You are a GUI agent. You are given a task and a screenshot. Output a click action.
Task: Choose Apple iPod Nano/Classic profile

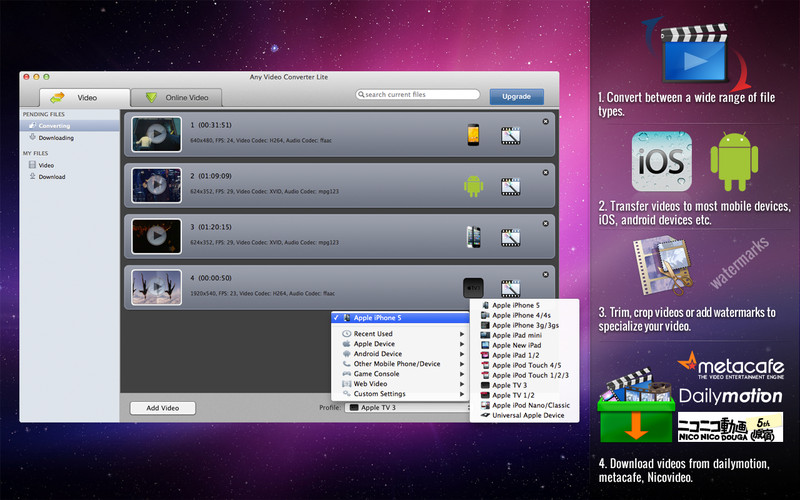[x=524, y=405]
